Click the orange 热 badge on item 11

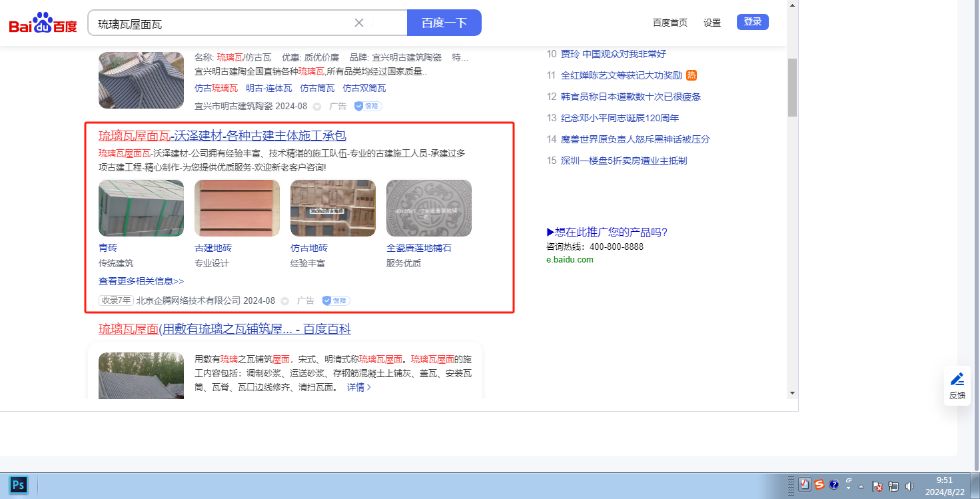[692, 75]
